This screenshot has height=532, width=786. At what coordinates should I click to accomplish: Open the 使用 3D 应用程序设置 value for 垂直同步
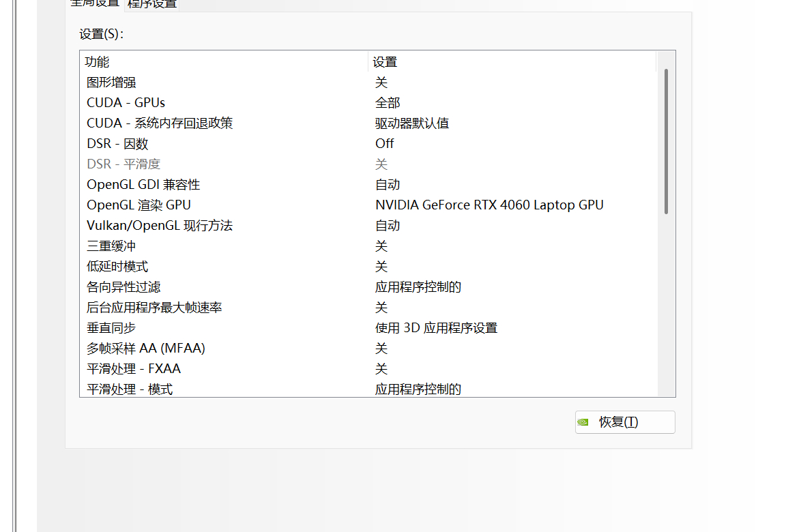(x=436, y=328)
